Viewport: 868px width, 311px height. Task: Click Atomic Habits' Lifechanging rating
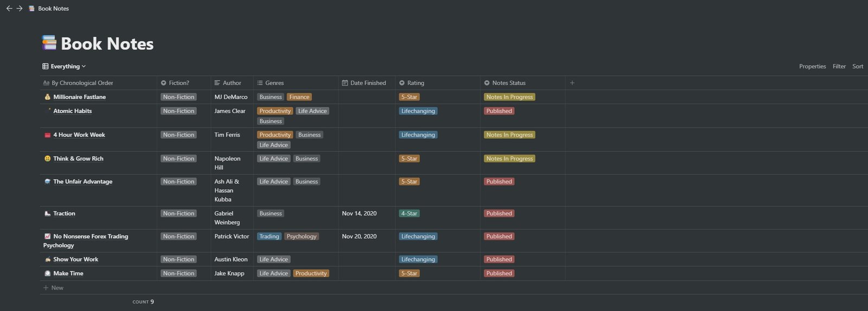418,111
